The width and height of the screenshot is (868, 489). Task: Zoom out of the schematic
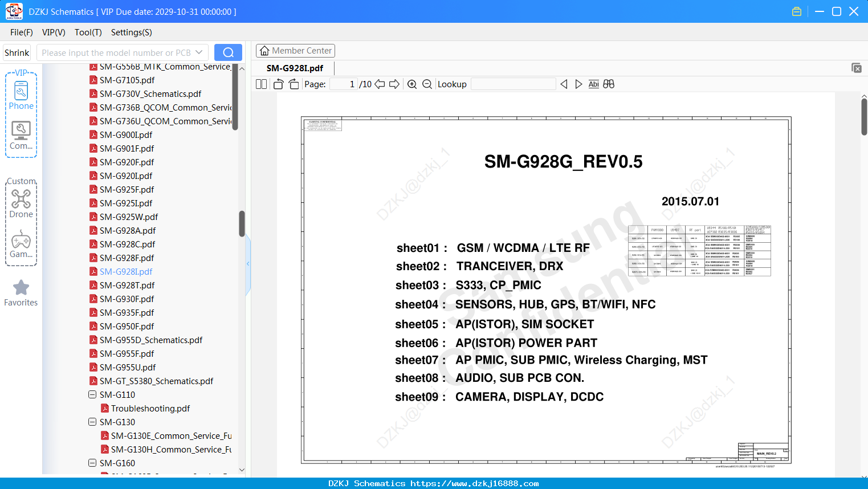427,84
